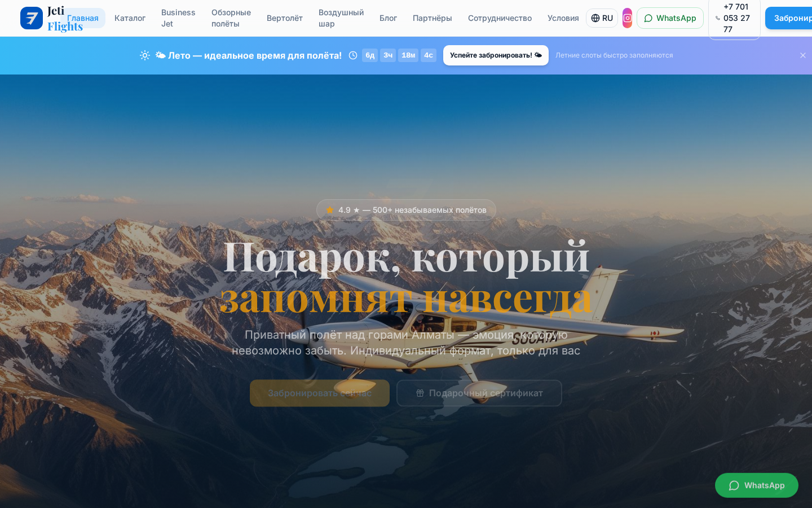Open the Instagram icon link

tap(627, 18)
